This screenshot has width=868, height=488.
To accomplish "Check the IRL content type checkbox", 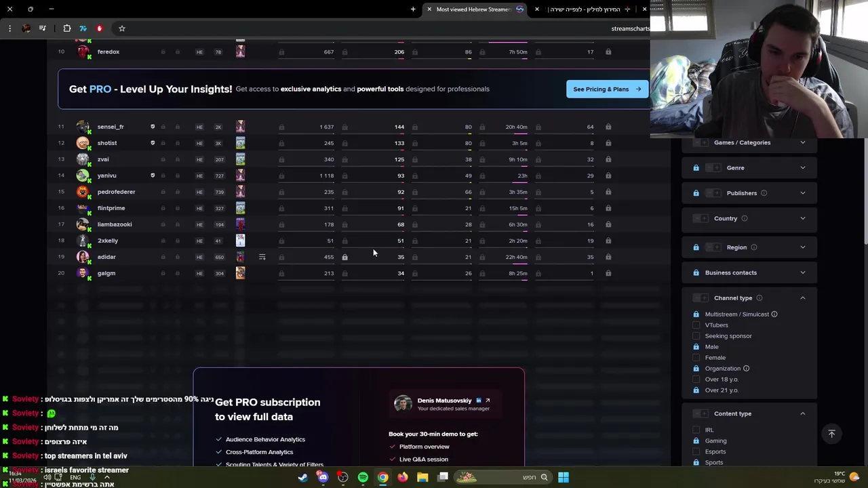I will pyautogui.click(x=696, y=430).
